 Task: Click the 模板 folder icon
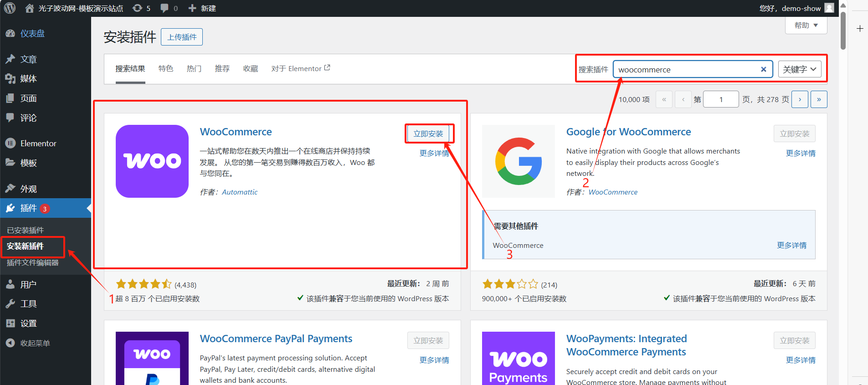(10, 163)
